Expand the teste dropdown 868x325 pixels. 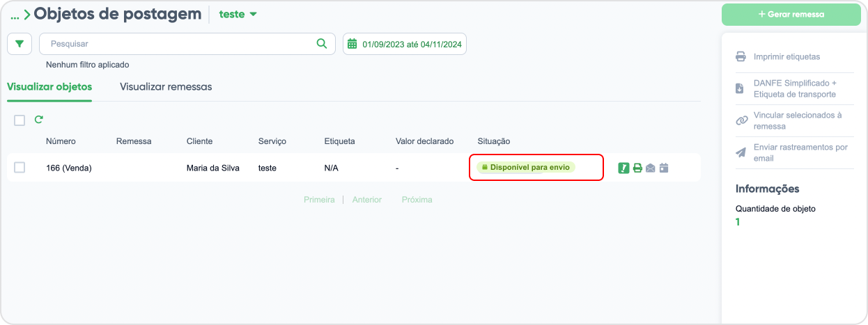pyautogui.click(x=238, y=14)
